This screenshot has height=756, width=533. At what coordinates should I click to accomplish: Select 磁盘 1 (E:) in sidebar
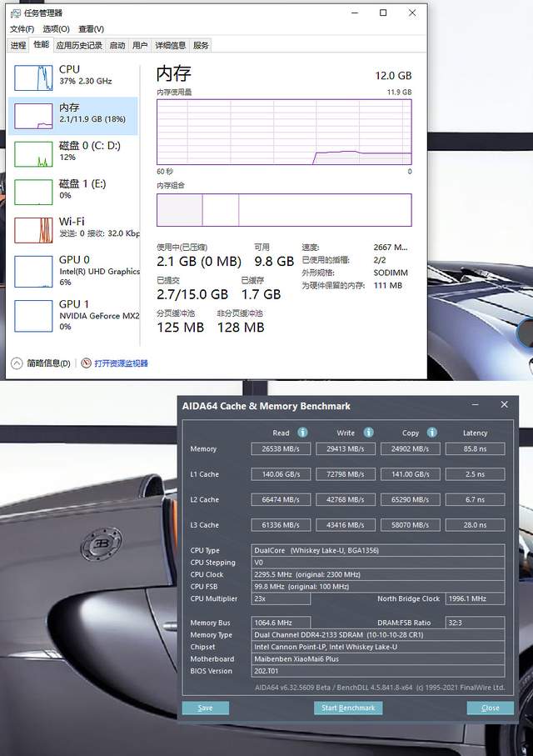73,192
